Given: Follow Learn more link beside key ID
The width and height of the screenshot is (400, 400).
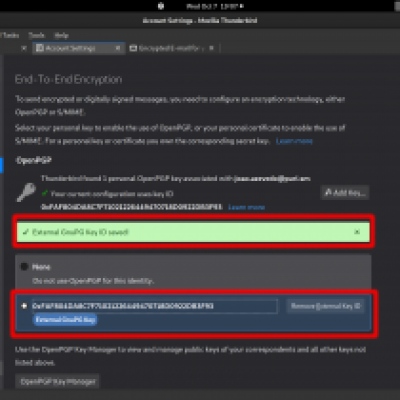Looking at the screenshot, I should click(247, 207).
